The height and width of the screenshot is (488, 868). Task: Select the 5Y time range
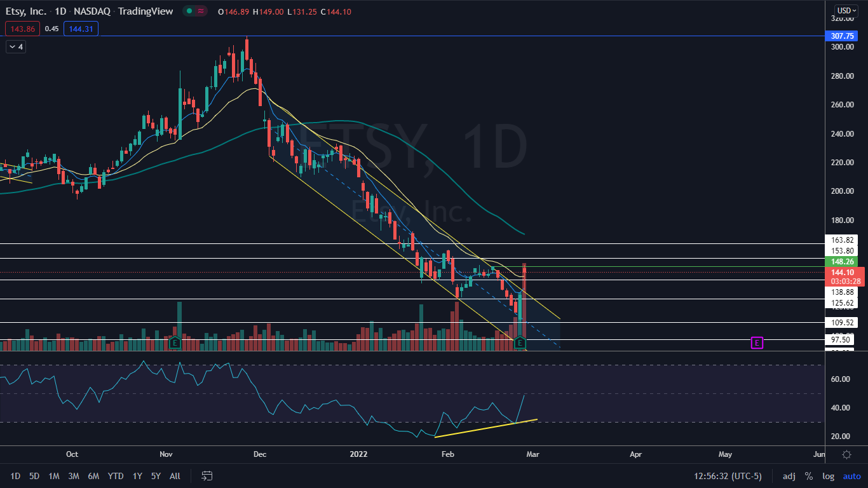point(156,476)
